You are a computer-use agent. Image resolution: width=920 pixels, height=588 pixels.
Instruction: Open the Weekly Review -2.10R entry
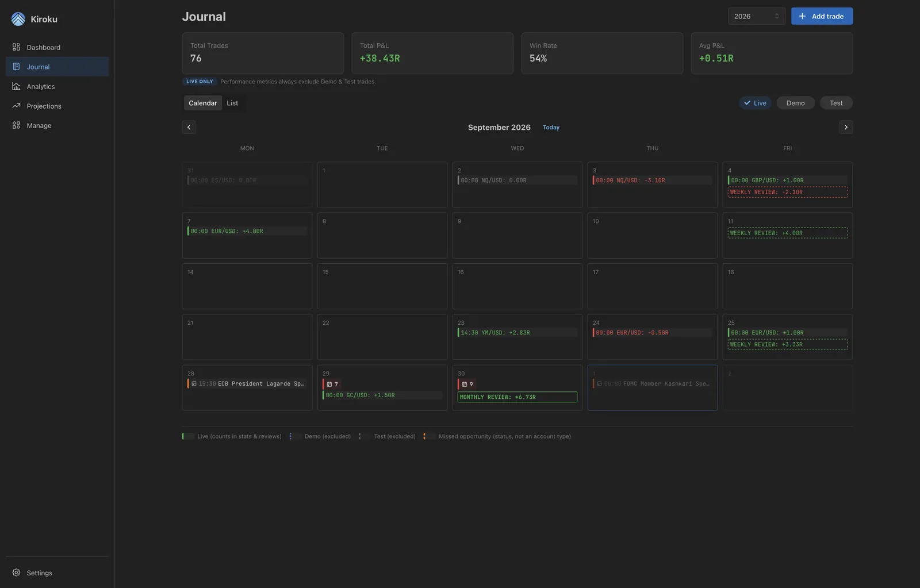[x=788, y=192]
